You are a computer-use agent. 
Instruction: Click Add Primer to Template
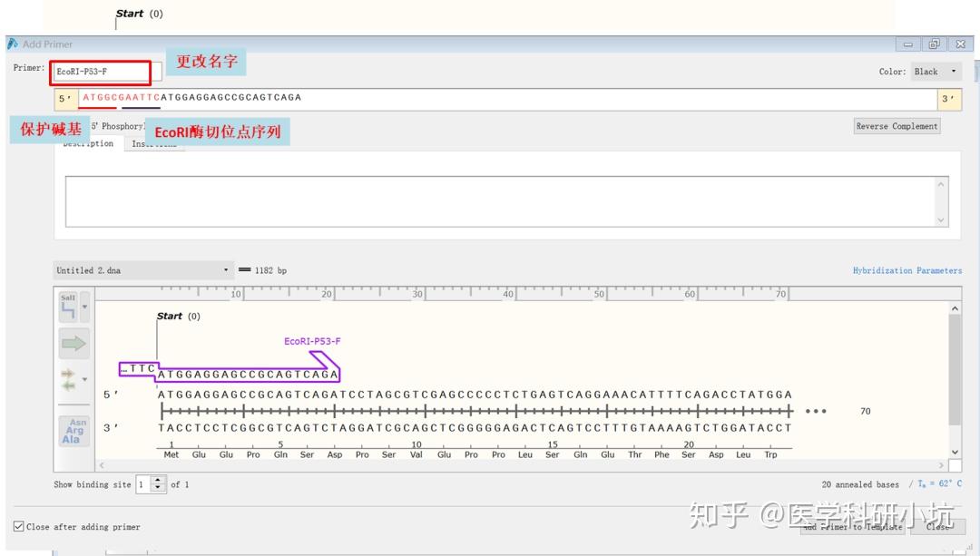851,526
